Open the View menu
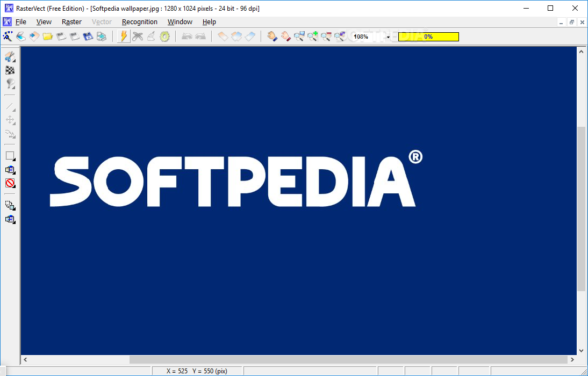The width and height of the screenshot is (588, 376). (x=44, y=21)
